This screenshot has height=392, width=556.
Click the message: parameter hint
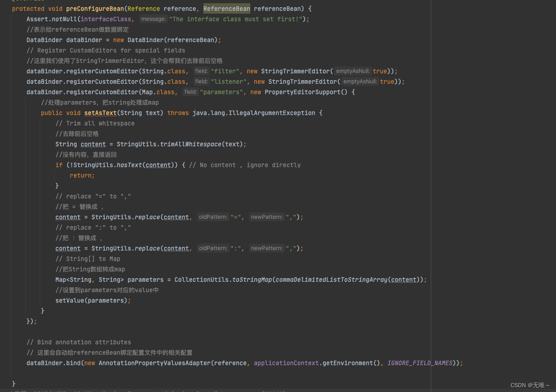(x=154, y=19)
